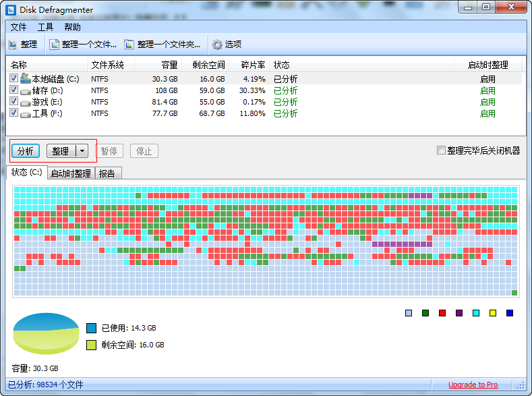Image resolution: width=532 pixels, height=396 pixels.
Task: Click the 整理一个文件 toolbar icon
Action: coord(54,45)
